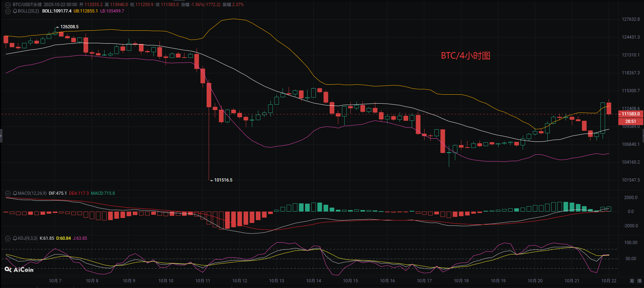Viewport: 644px width, 288px height.
Task: Click the 爆 liquidation button
Action: (x=640, y=281)
